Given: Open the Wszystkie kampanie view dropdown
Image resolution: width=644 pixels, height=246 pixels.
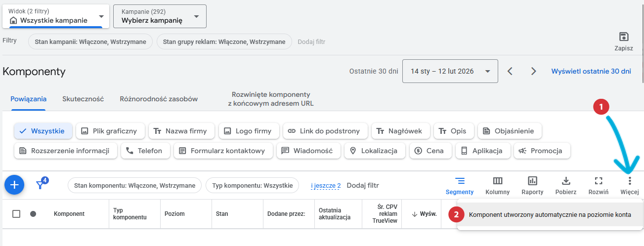Looking at the screenshot, I should 55,16.
